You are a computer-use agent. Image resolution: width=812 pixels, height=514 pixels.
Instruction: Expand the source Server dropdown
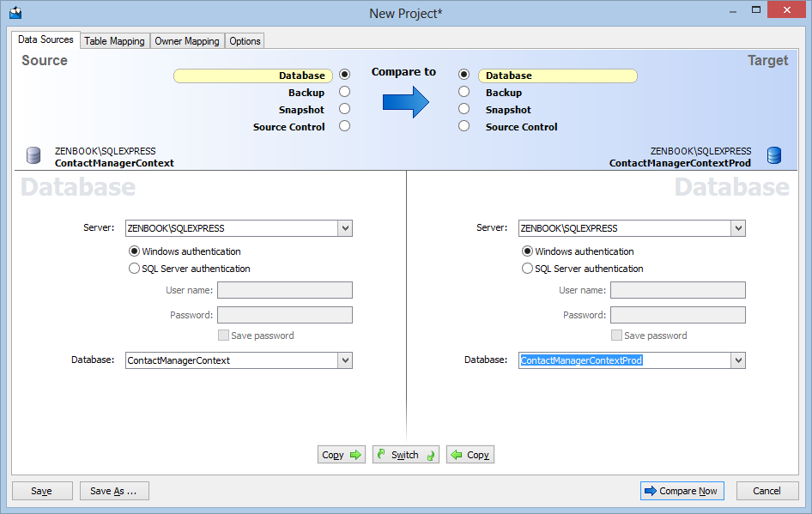point(344,228)
